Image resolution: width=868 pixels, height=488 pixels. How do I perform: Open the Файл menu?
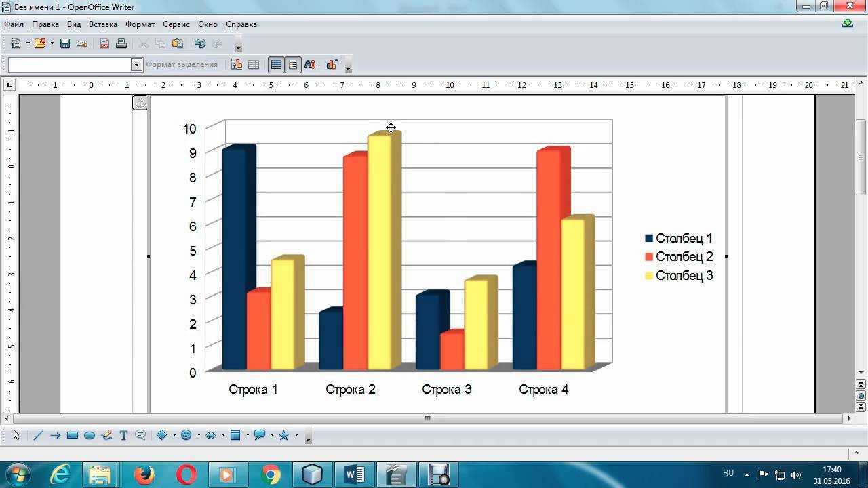tap(14, 24)
